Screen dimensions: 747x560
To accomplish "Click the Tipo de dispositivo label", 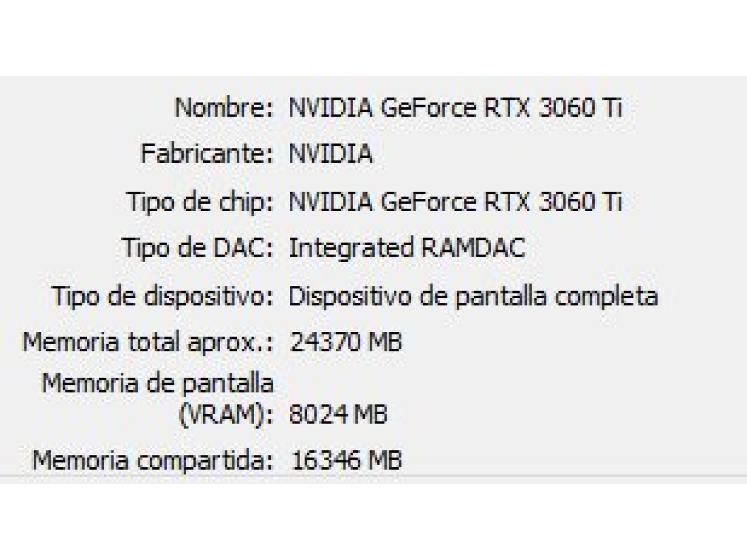I will (162, 296).
